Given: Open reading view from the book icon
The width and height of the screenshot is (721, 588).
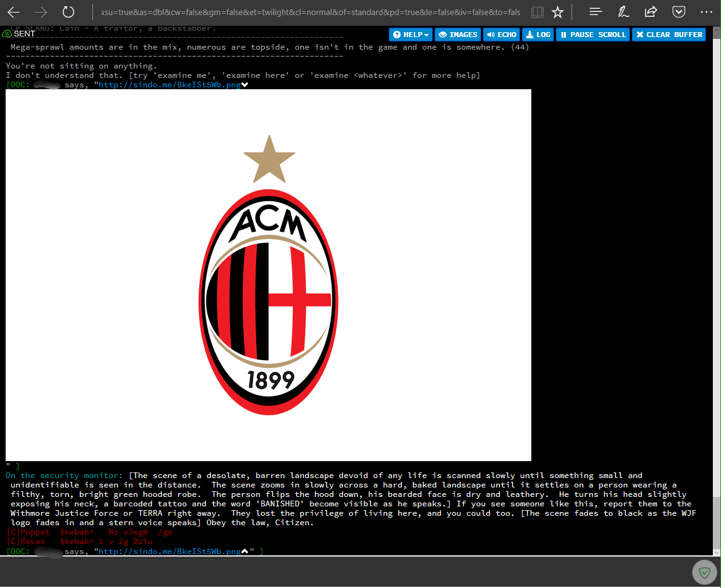Looking at the screenshot, I should 537,13.
